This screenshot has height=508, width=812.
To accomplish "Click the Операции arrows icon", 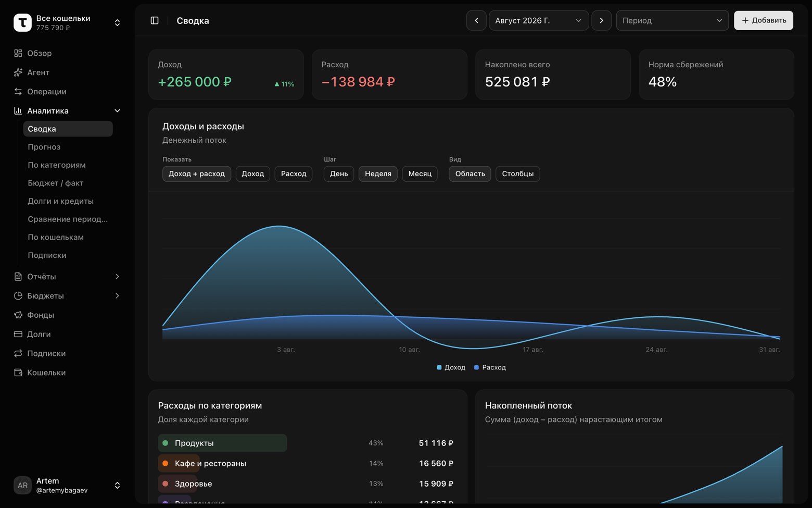I will tap(18, 92).
